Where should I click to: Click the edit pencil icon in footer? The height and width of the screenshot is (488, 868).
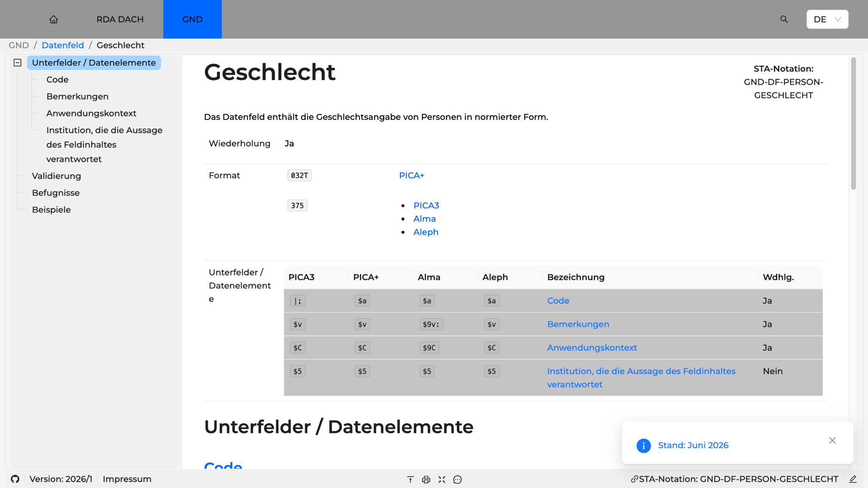coord(853,479)
